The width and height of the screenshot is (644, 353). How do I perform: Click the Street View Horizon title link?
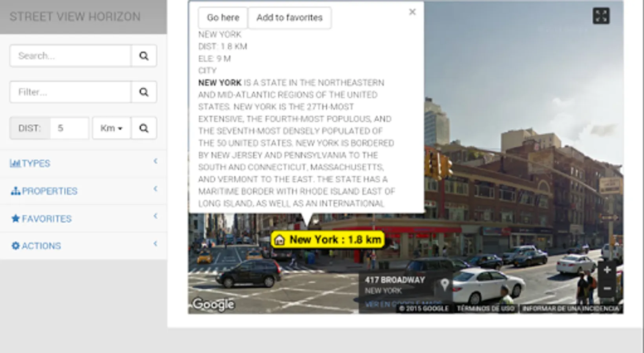point(75,17)
